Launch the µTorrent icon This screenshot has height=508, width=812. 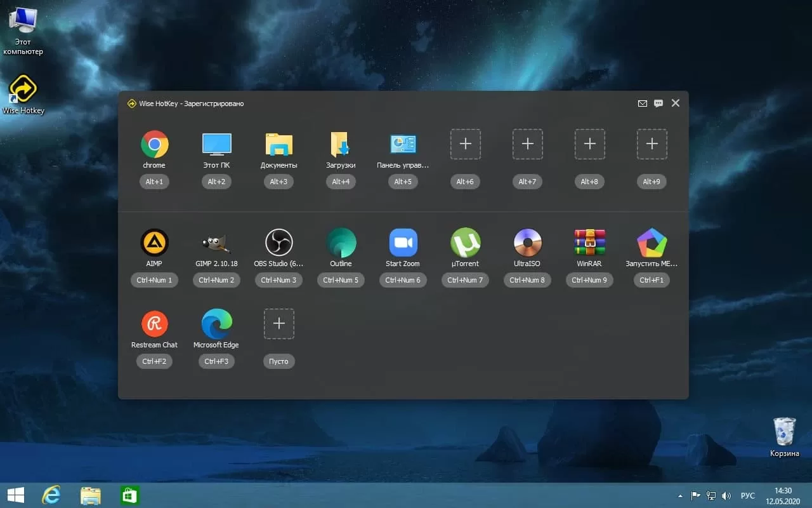coord(465,243)
